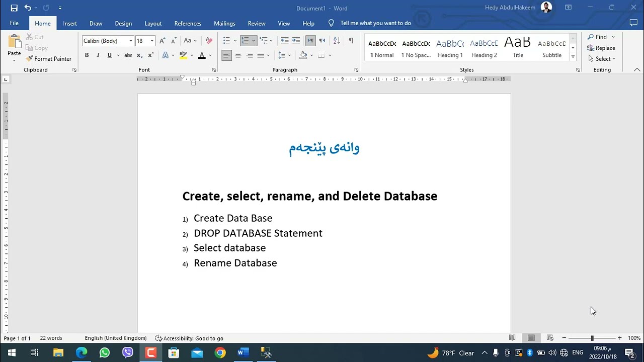
Task: Increase font size with the Grow Font icon
Action: [x=162, y=41]
